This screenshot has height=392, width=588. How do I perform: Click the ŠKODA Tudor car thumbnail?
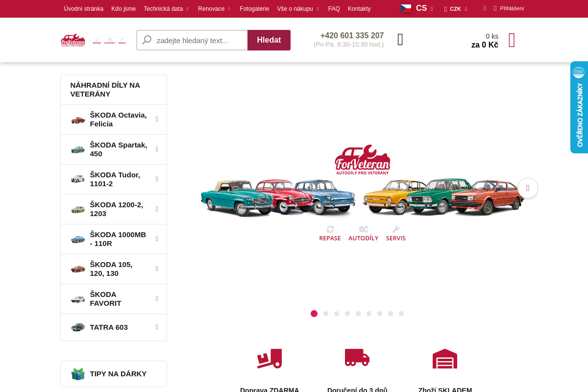(x=78, y=179)
